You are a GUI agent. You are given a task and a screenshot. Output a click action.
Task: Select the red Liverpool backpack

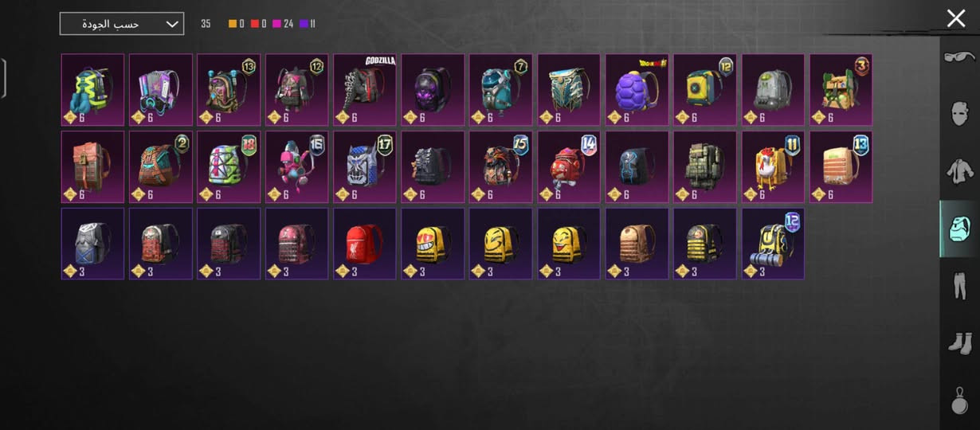point(365,244)
